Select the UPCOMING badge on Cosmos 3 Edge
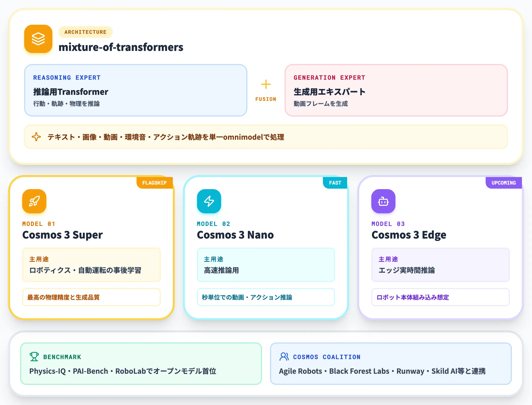Viewport: 532px width, 405px height. 504,183
